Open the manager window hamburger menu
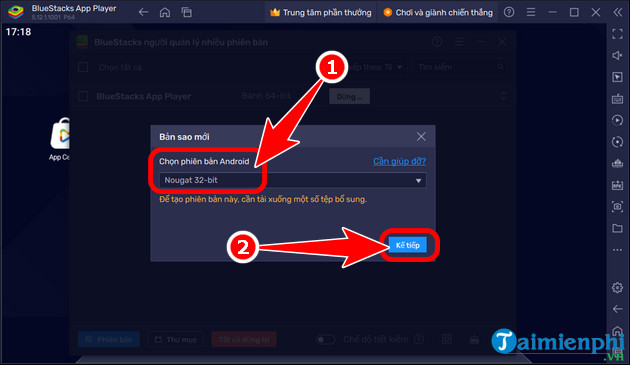The width and height of the screenshot is (630, 365). pos(459,41)
